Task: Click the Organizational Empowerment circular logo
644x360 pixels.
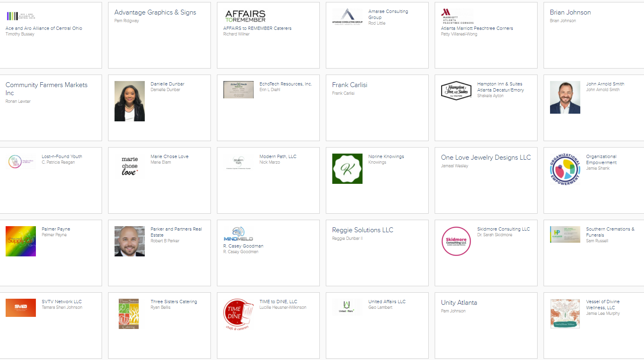Action: [x=565, y=169]
